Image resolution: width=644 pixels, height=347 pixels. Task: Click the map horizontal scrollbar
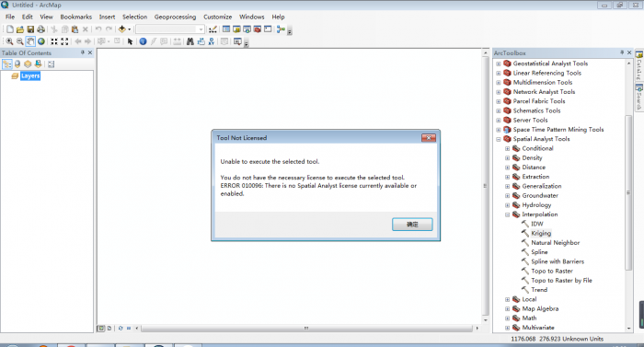306,328
